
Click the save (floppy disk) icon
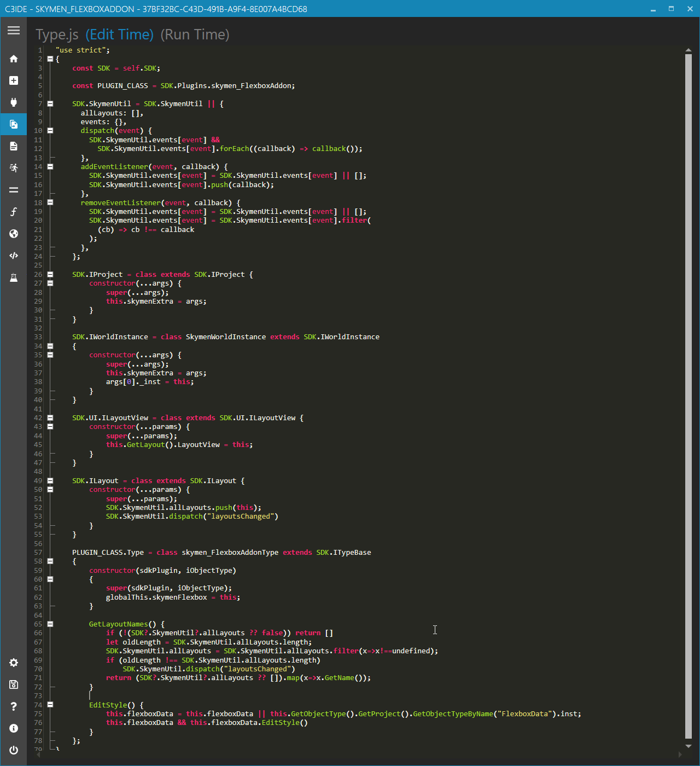coord(14,684)
